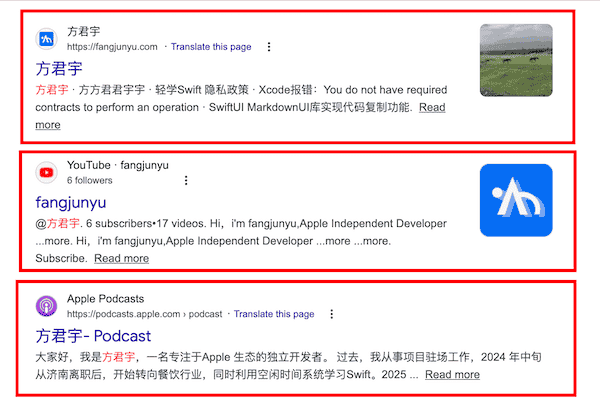Open the first 方君宇 result title
Image resolution: width=600 pixels, height=410 pixels.
58,70
